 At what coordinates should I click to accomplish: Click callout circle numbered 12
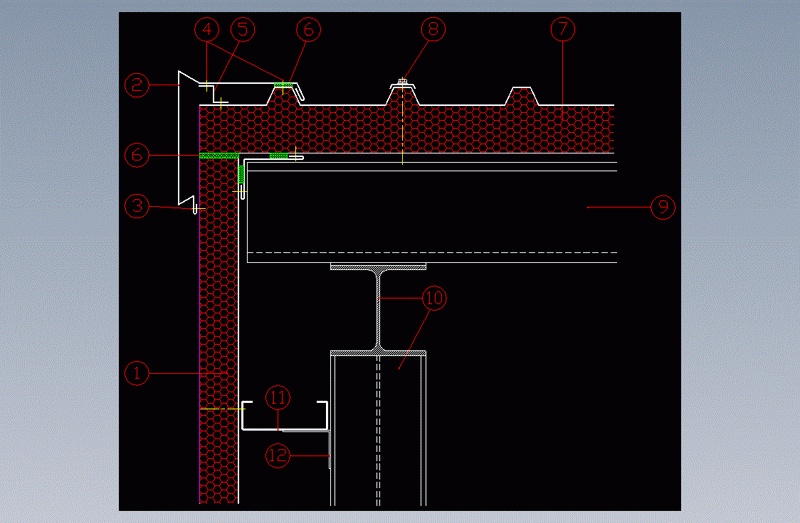click(277, 456)
